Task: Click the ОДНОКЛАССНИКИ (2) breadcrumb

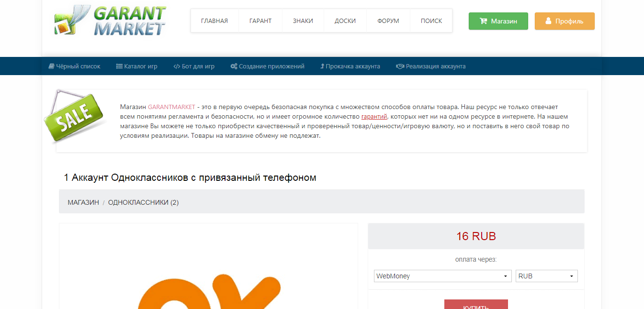Action: 144,202
